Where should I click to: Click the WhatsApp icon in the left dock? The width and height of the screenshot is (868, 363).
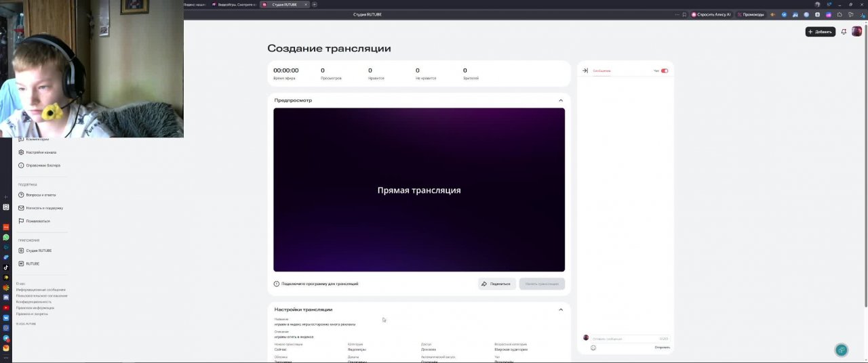6,237
